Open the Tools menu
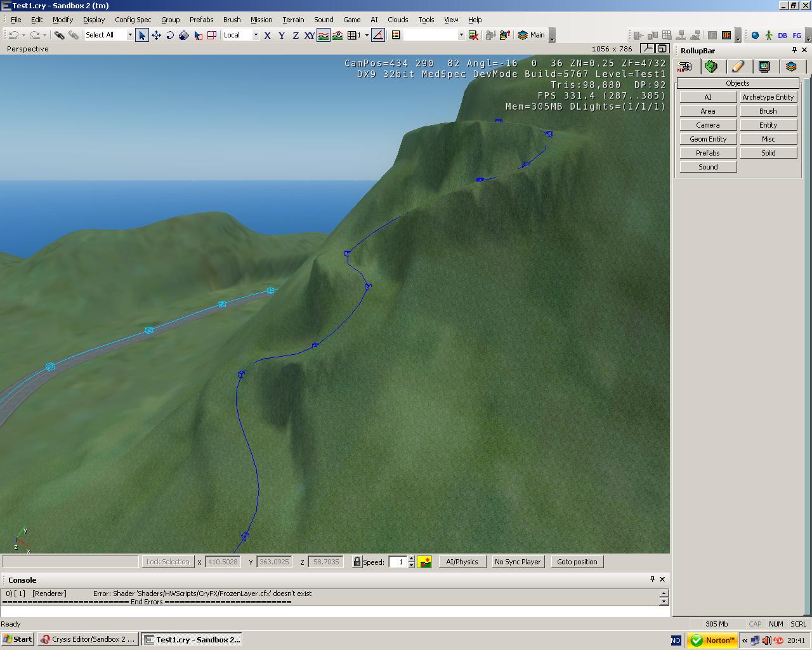812x650 pixels. [x=426, y=20]
